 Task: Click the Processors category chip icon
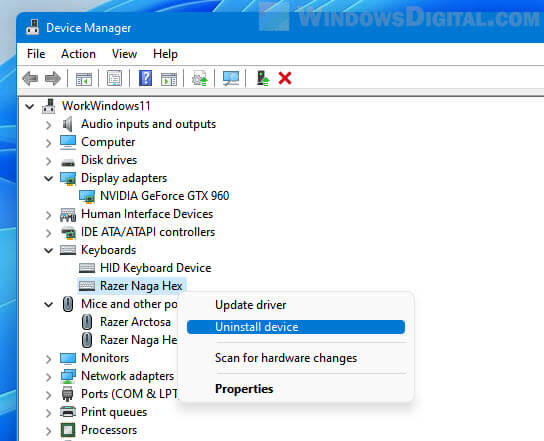click(68, 430)
